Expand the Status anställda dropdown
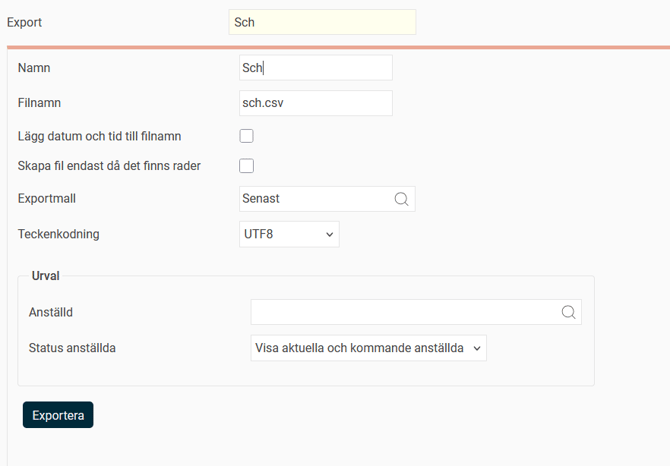 pyautogui.click(x=368, y=348)
